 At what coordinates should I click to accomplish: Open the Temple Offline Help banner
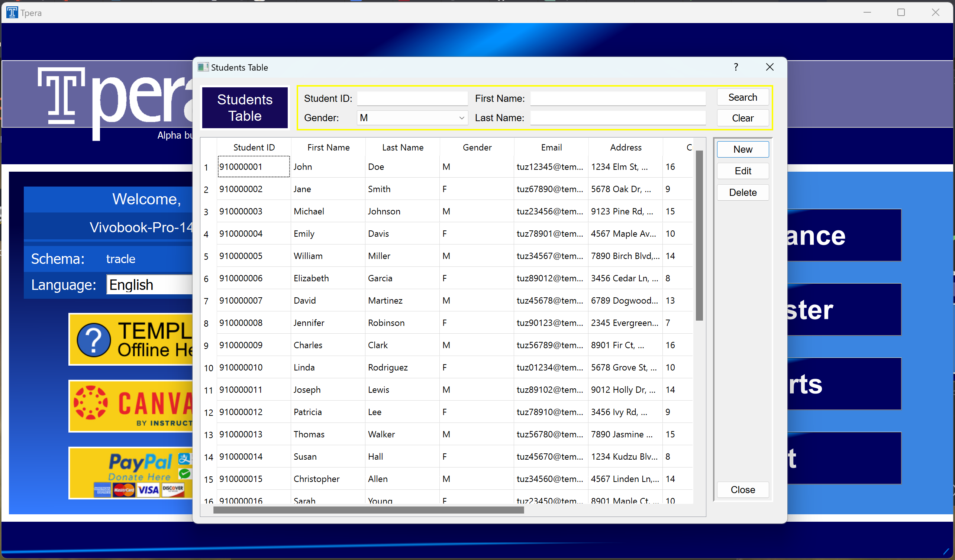point(131,339)
